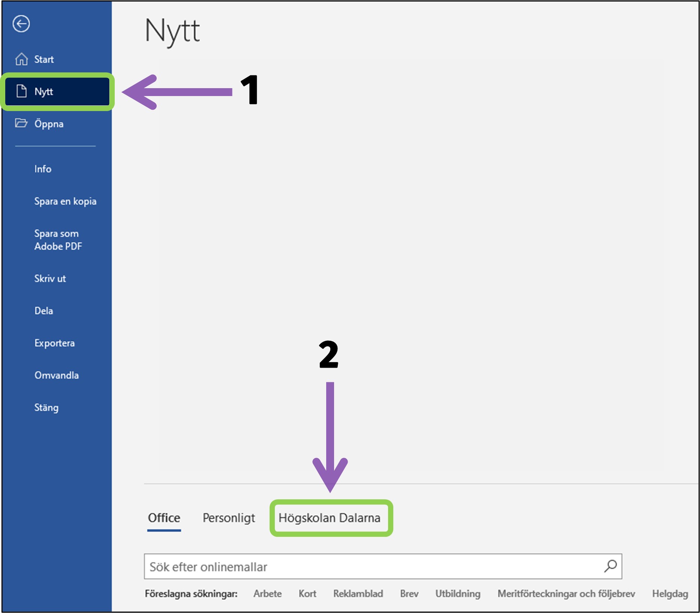This screenshot has width=700, height=613.
Task: Switch to the Office templates tab
Action: (x=164, y=518)
